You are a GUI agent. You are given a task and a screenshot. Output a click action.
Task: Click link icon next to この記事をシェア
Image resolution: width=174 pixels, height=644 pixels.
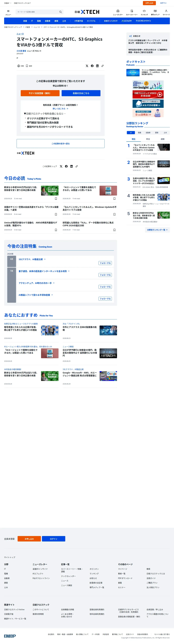click(x=77, y=166)
